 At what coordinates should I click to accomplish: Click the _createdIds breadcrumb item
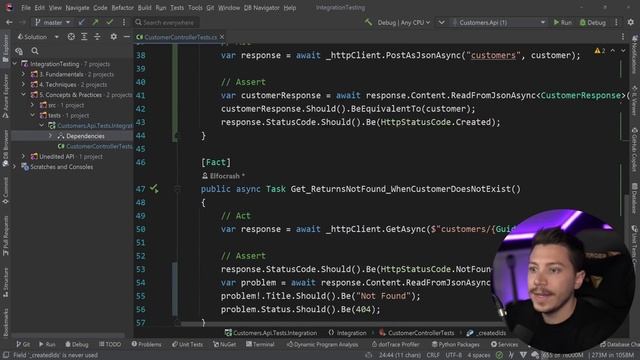click(487, 333)
